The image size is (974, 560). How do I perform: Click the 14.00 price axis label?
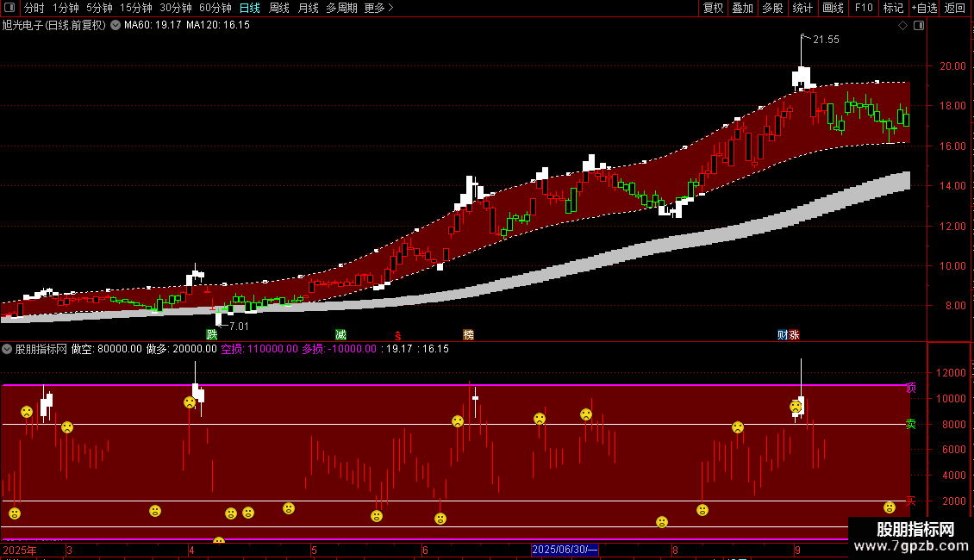(x=952, y=185)
